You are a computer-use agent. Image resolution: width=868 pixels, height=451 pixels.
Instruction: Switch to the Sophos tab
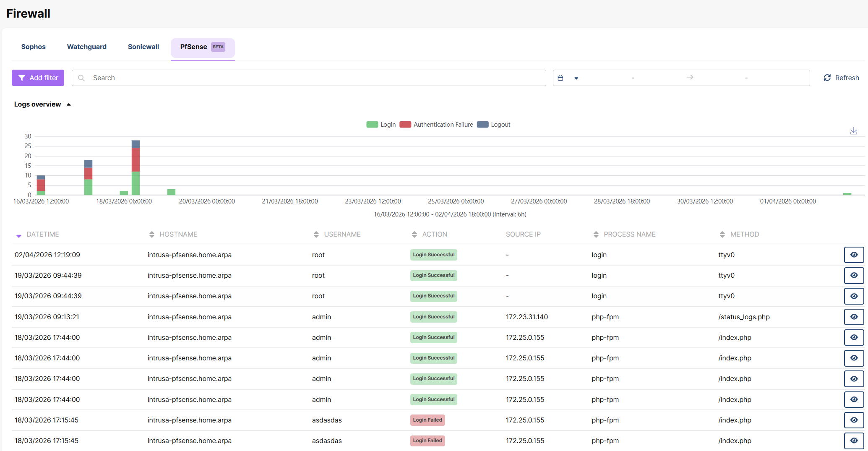point(34,47)
